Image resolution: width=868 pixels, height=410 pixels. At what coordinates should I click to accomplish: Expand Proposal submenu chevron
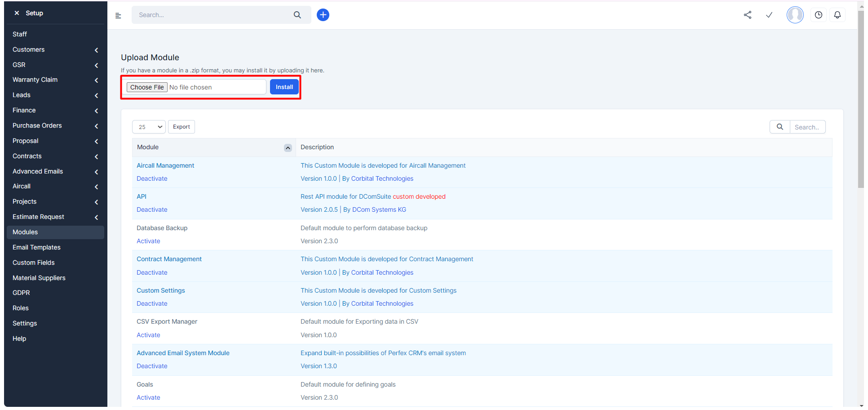96,141
